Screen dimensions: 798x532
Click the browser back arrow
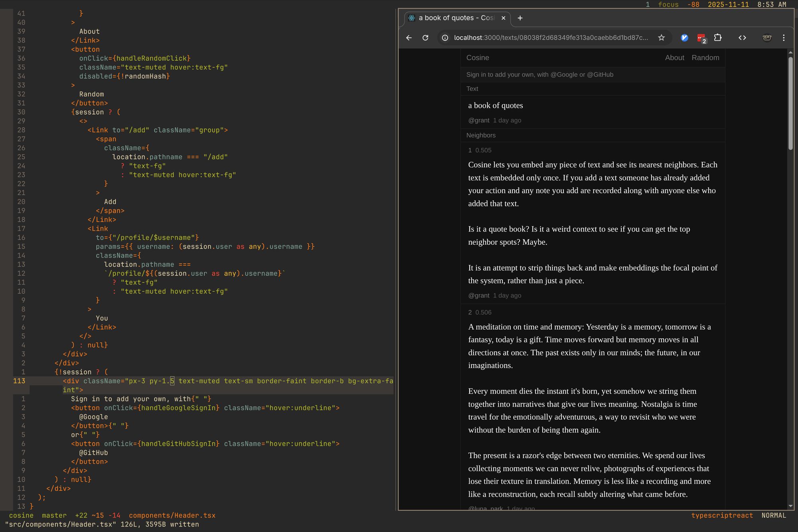click(x=409, y=38)
